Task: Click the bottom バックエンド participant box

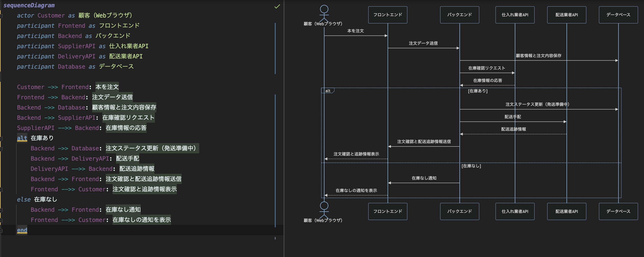Action: pos(459,211)
